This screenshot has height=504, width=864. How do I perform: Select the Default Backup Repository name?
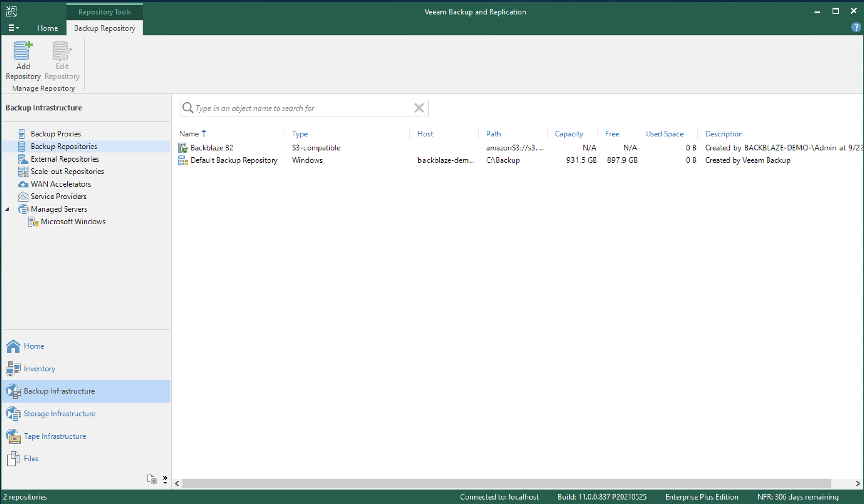[234, 160]
